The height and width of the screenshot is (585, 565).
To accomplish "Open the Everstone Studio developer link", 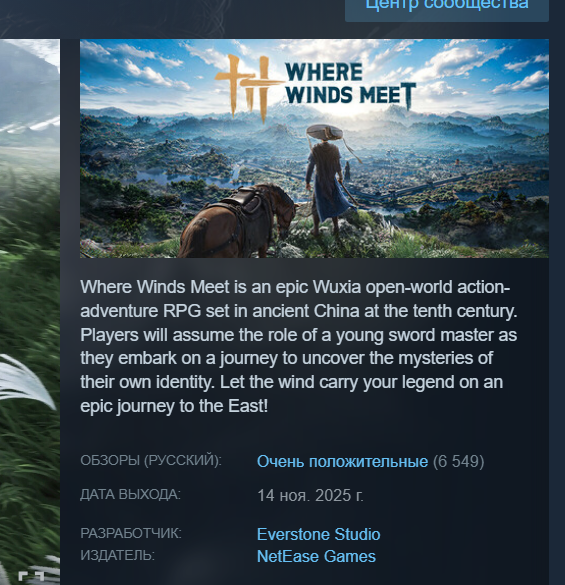I will coord(318,534).
